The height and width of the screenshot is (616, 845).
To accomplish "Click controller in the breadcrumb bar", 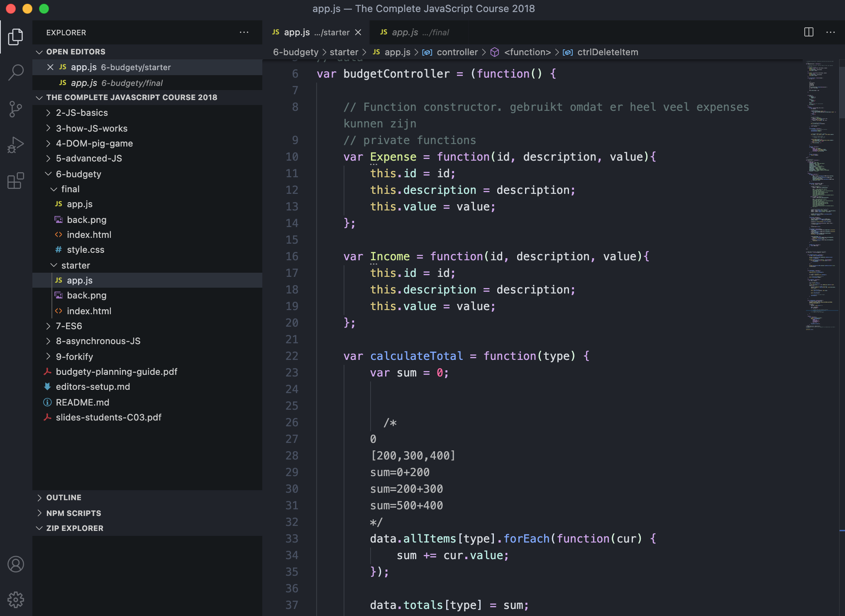I will coord(458,52).
